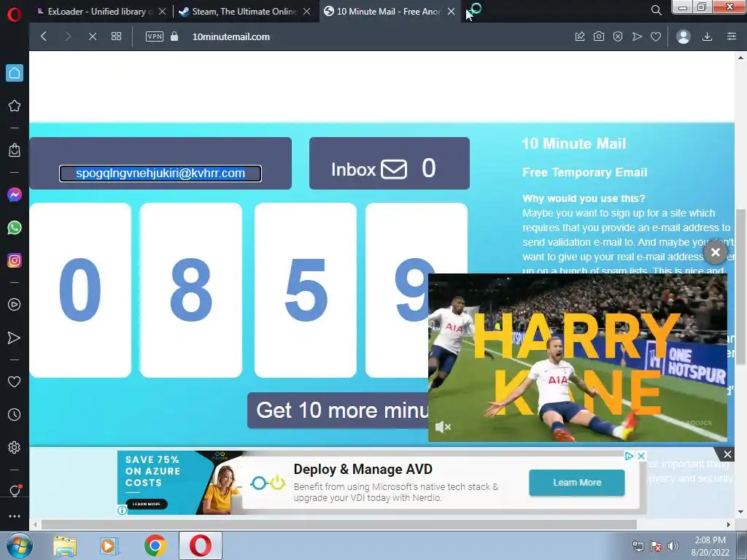Open Home in the Opera sidebar
The image size is (747, 560).
pos(15,73)
